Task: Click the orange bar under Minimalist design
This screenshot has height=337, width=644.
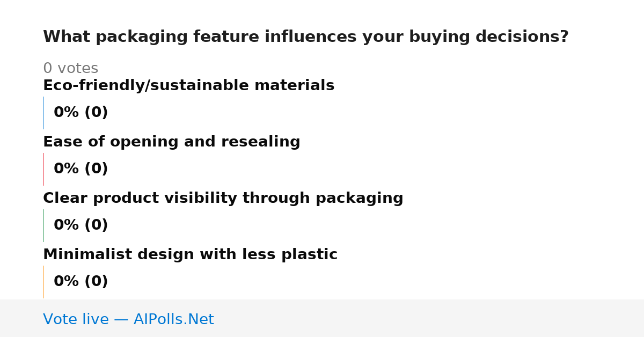Action: pyautogui.click(x=43, y=282)
